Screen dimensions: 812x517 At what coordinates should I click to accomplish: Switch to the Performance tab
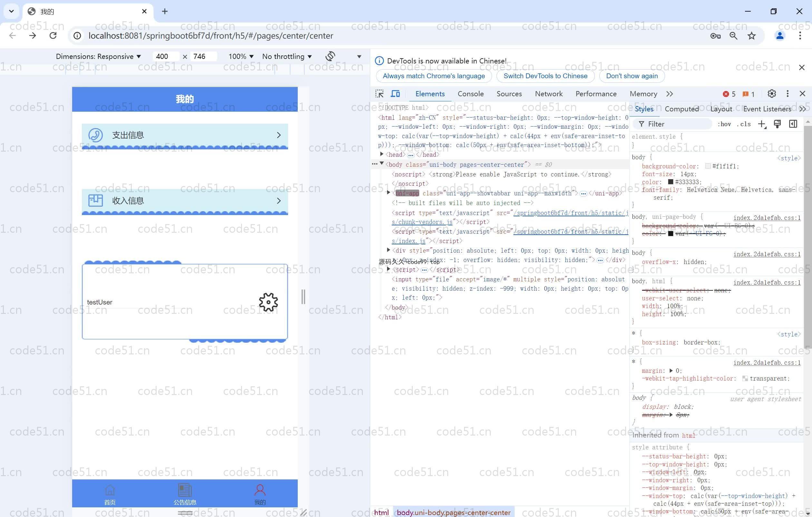596,94
